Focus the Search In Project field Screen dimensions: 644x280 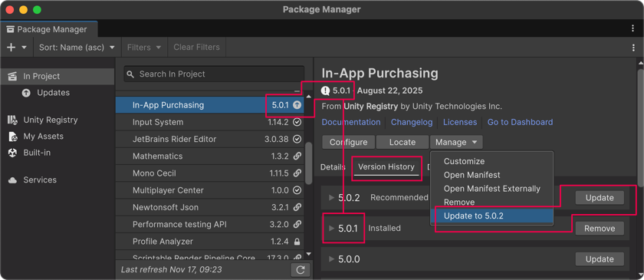pos(214,74)
